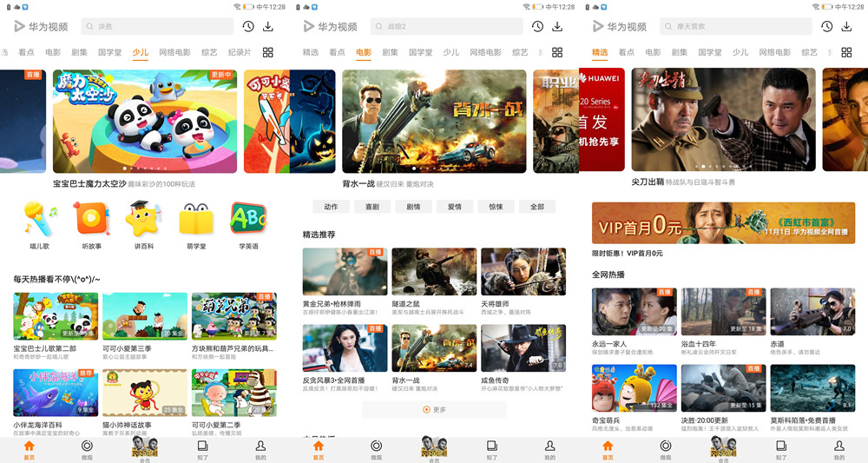The image size is (868, 463).
Task: Tap 我的 profile icon on left screen
Action: pos(260,446)
